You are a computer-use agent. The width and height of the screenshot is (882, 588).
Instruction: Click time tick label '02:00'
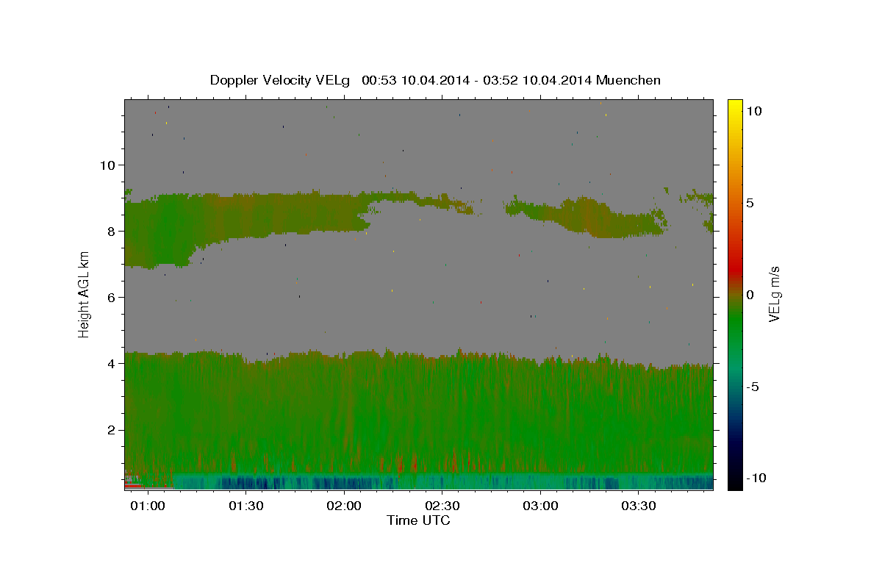pyautogui.click(x=345, y=506)
